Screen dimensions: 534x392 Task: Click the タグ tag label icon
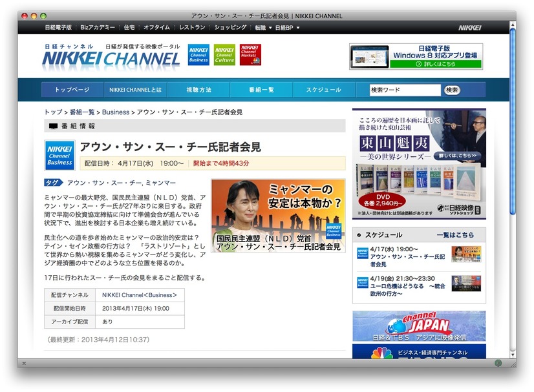(x=53, y=183)
